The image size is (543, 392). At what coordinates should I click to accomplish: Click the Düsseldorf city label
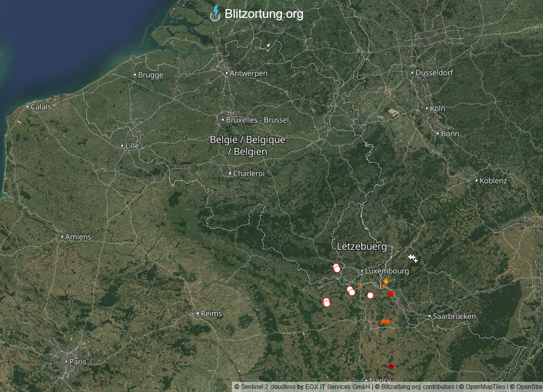434,73
